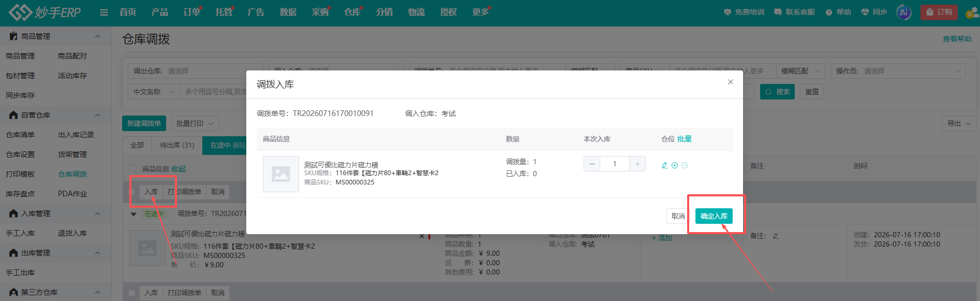Open the 操作员 operator dropdown
The height and width of the screenshot is (301, 980).
(x=898, y=71)
